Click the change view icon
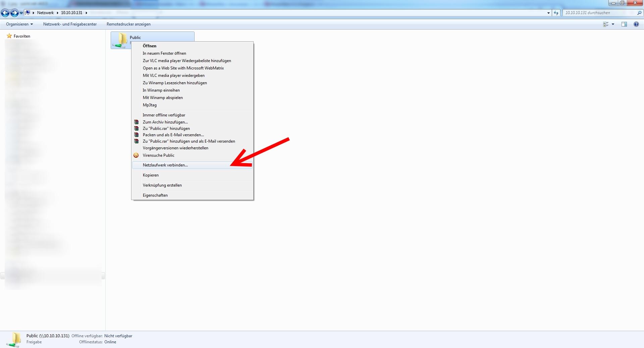This screenshot has height=348, width=644. click(x=606, y=24)
